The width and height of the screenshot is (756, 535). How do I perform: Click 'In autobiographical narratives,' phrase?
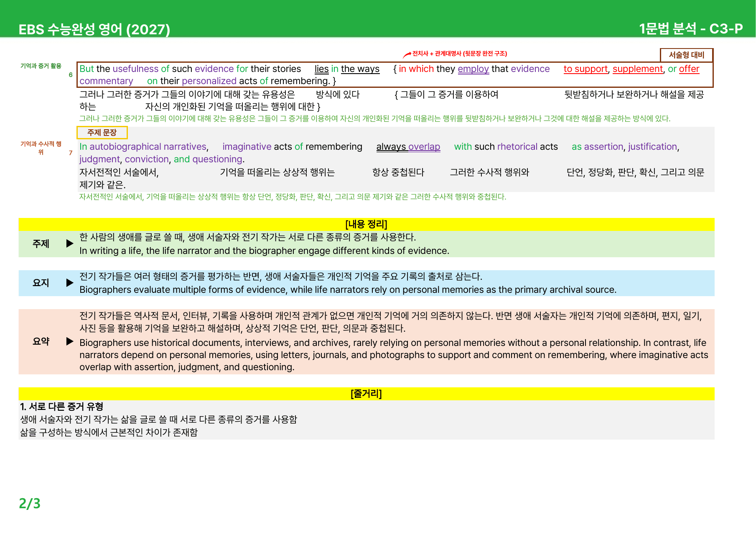144,147
